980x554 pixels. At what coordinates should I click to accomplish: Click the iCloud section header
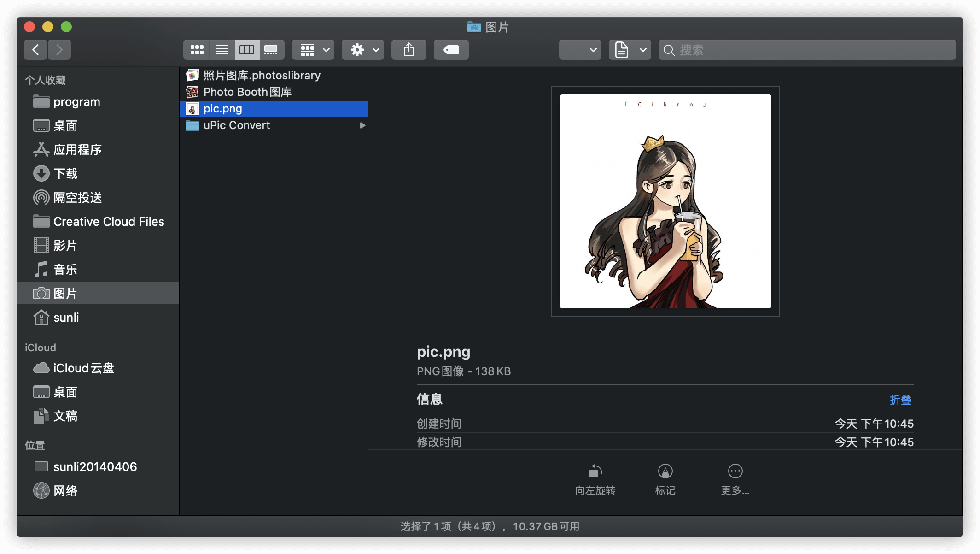coord(41,348)
